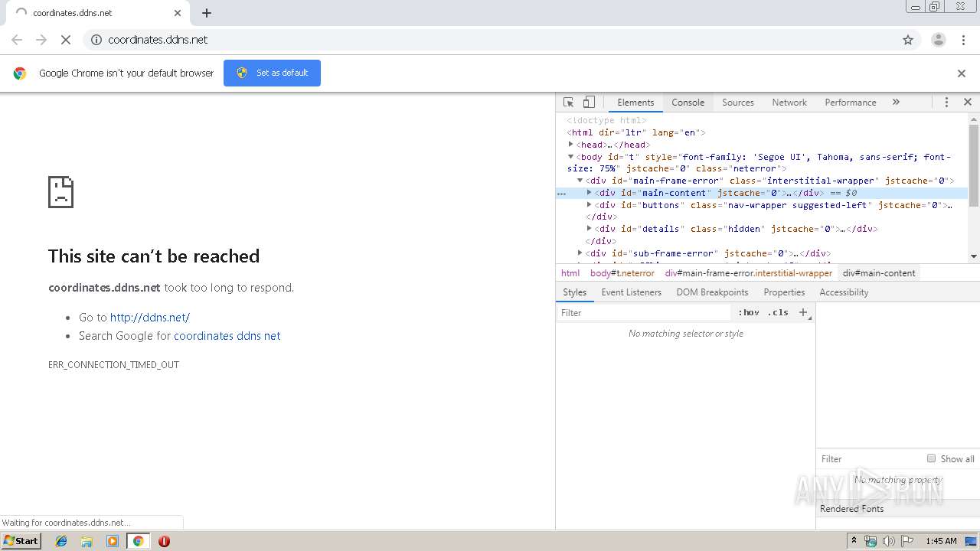This screenshot has height=551, width=980.
Task: Select the Accessibility sidebar tab
Action: pos(844,292)
